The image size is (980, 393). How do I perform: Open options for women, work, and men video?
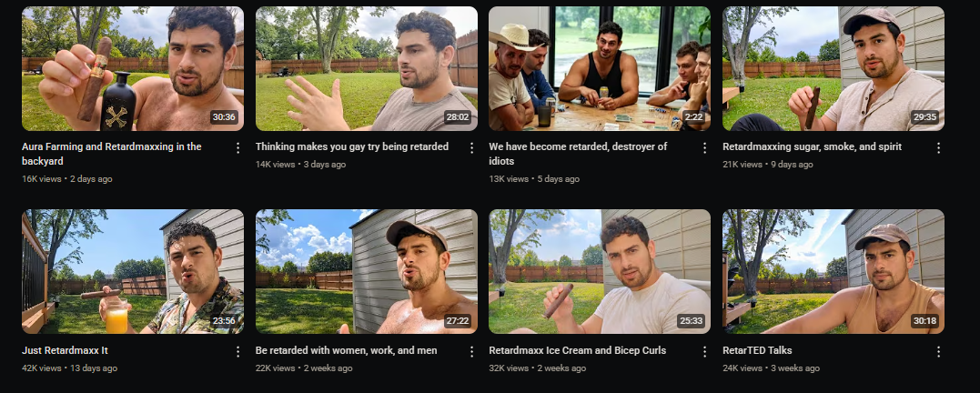471,352
